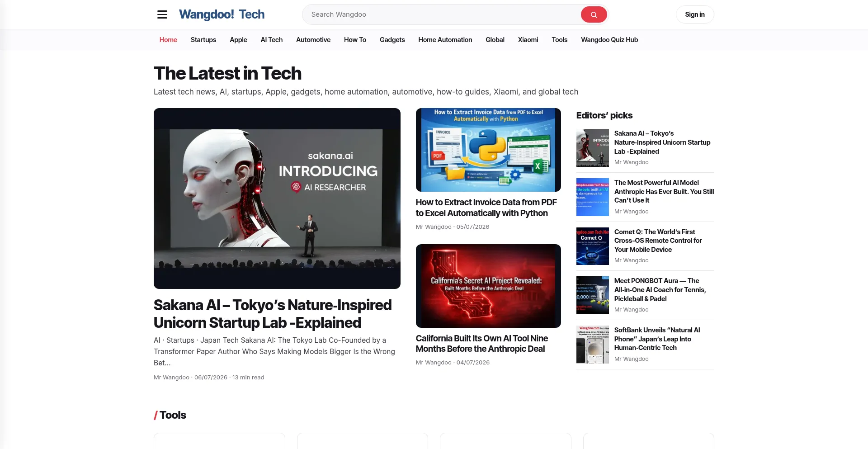Click the invoice PDF to Excel thumbnail
Viewport: 868px width, 449px height.
click(x=488, y=150)
